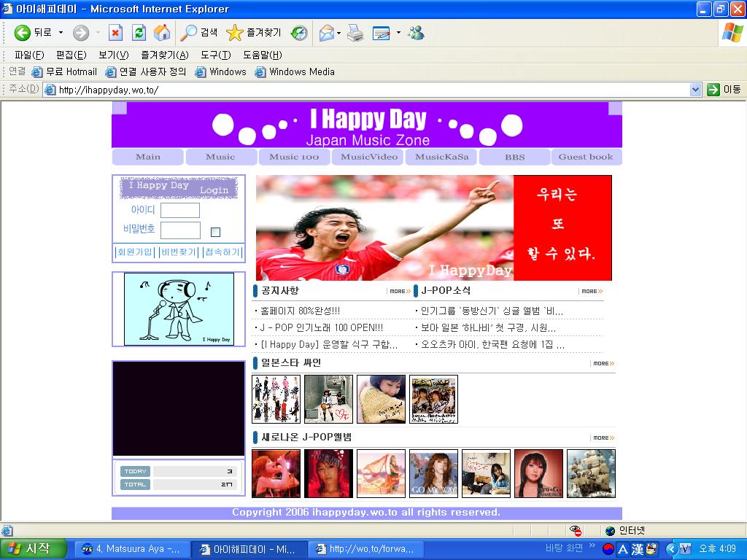The width and height of the screenshot is (747, 560).
Task: Open the Messenger toolbar icon
Action: click(x=416, y=33)
